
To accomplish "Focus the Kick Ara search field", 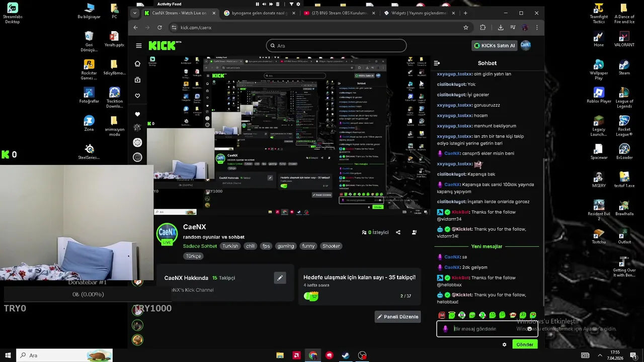I will point(336,46).
